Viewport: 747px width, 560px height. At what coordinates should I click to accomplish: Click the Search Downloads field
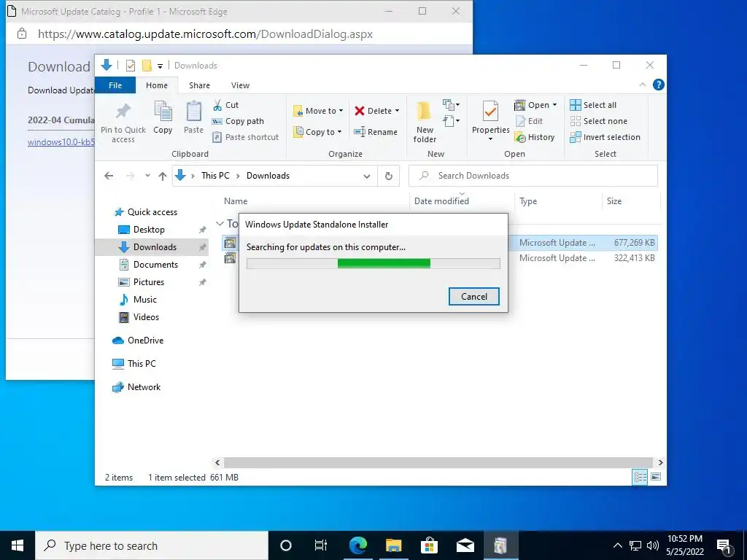pyautogui.click(x=533, y=176)
